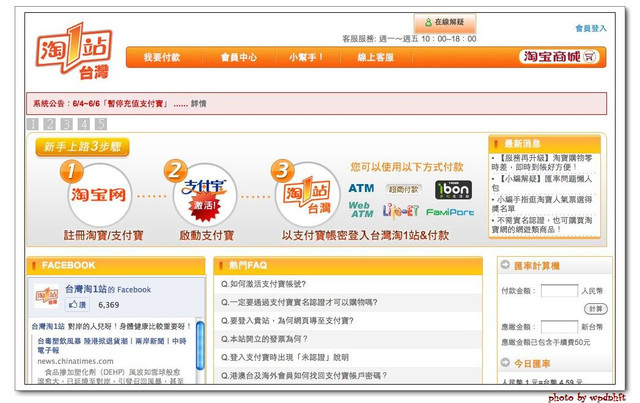
Task: Click the 6,369 like count
Action: tap(109, 305)
